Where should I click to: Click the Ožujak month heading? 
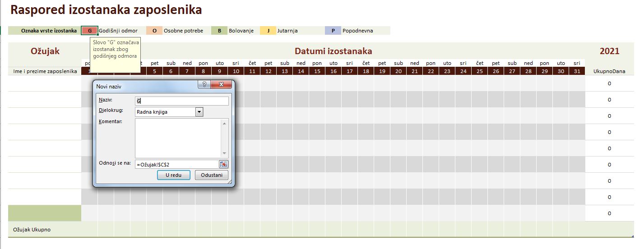(x=45, y=51)
